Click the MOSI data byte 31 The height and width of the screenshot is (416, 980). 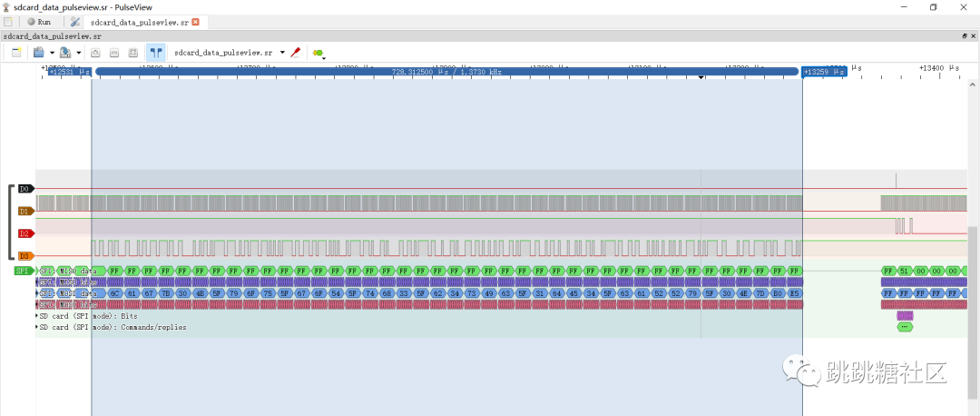(x=539, y=293)
